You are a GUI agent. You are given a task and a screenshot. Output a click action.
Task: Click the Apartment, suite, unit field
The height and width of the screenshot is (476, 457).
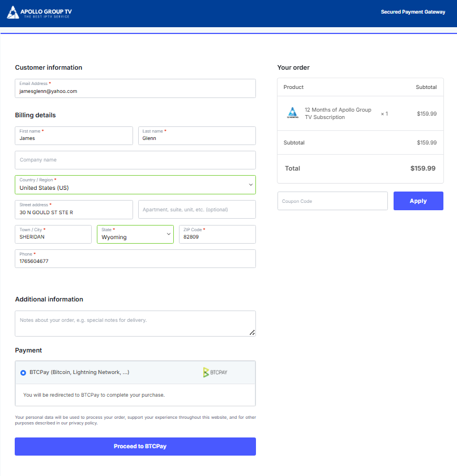[x=197, y=210]
